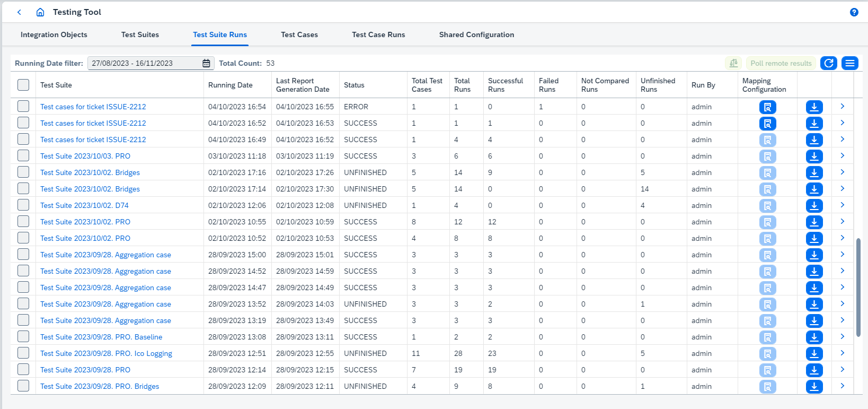
Task: Expand details of 04/10/2023 16:49 run
Action: coord(843,140)
